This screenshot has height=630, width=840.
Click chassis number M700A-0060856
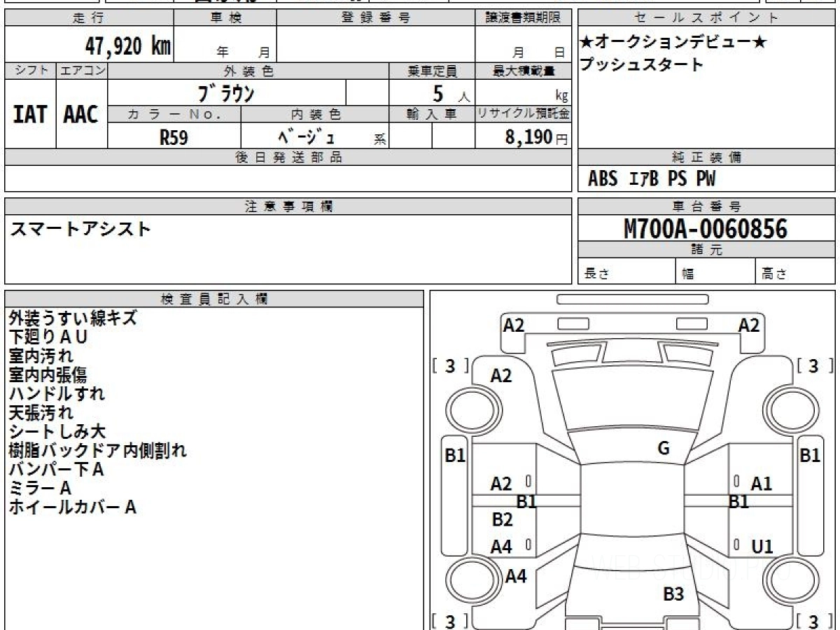click(706, 228)
